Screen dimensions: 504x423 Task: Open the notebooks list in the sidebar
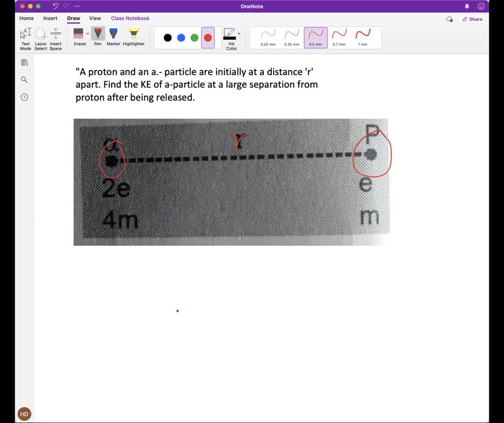pos(24,63)
